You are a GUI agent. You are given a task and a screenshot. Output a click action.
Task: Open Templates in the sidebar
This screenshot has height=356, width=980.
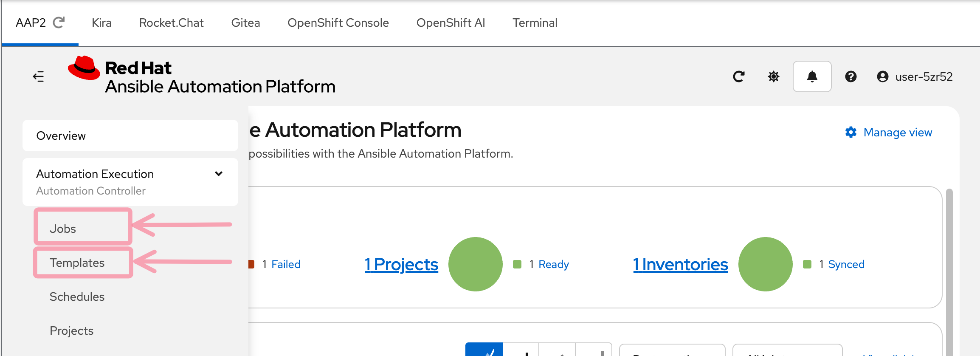click(x=77, y=263)
